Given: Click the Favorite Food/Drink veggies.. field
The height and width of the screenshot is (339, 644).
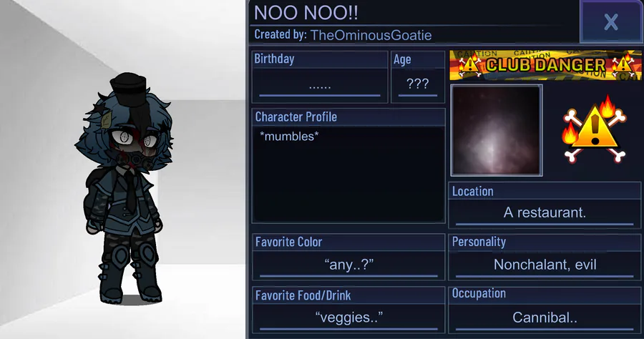Looking at the screenshot, I should pos(348,318).
